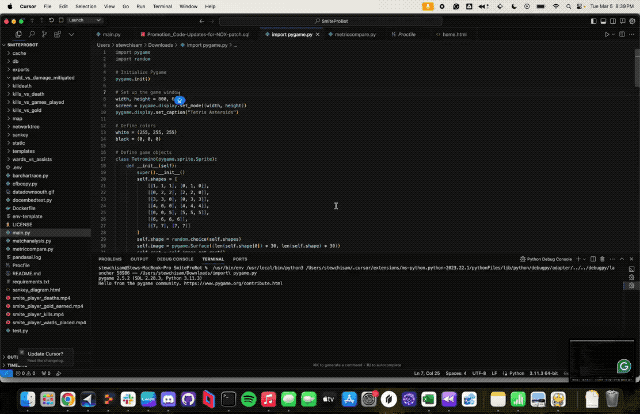
Task: Open the DEBUG CONSOLE panel tab
Action: click(x=175, y=259)
